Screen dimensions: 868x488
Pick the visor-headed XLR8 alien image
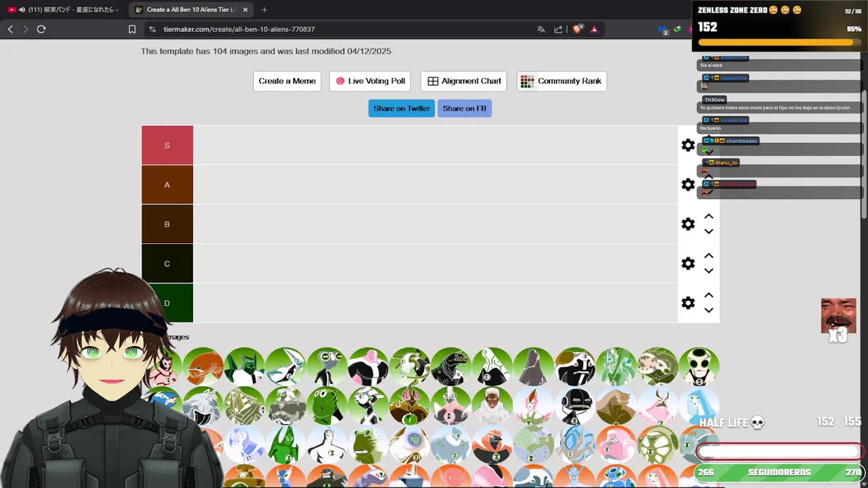click(x=285, y=367)
